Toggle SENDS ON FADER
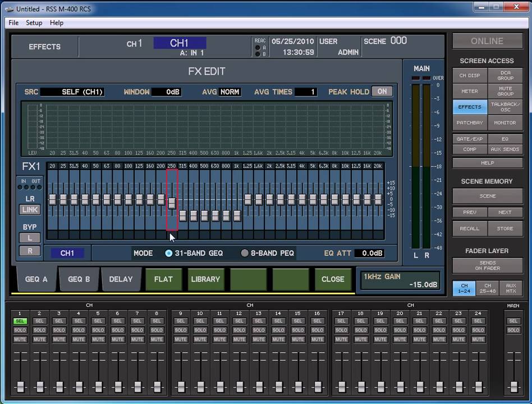 point(488,265)
